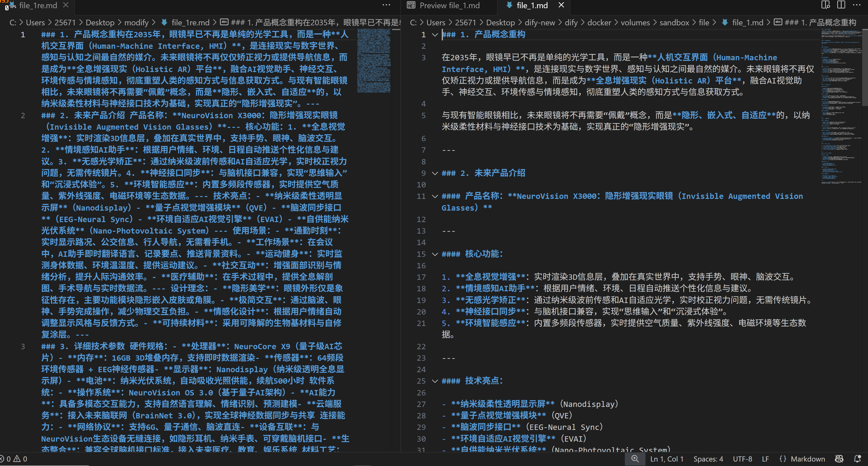Viewport: 868px width, 466px height.
Task: Fold the 核心功能 heading at line 15
Action: point(435,254)
